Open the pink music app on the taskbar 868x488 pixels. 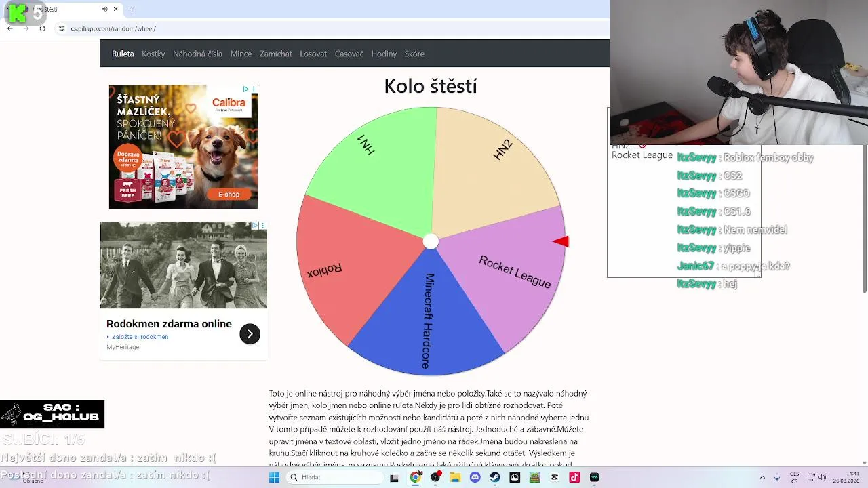pos(574,477)
